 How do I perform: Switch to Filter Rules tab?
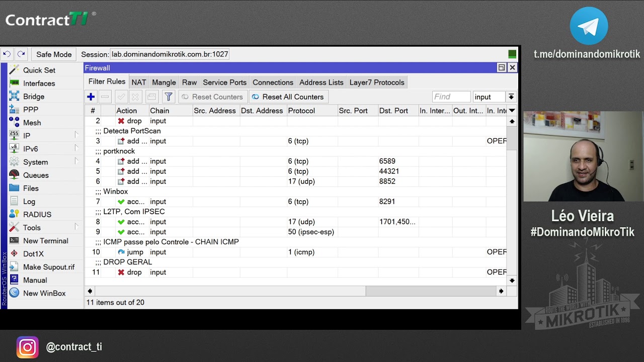coord(107,81)
